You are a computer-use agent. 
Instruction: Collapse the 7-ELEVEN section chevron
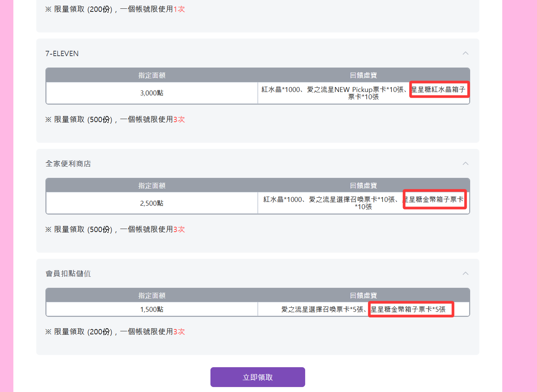tap(465, 53)
